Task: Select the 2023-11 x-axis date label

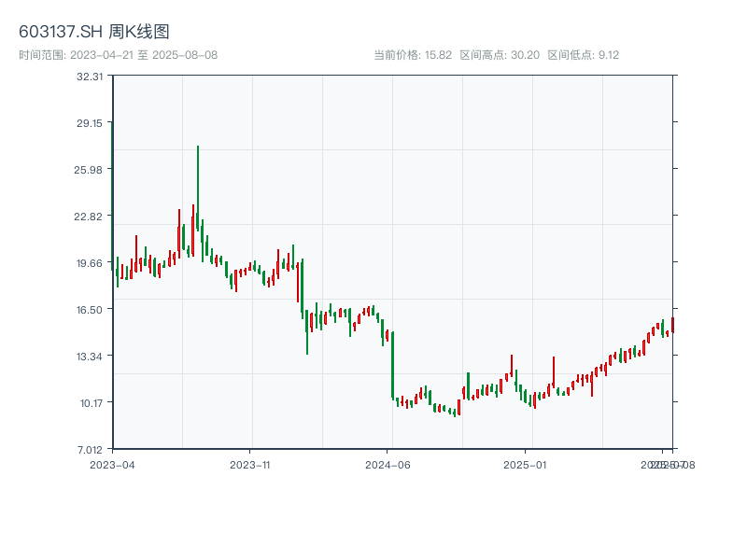Action: click(x=249, y=464)
